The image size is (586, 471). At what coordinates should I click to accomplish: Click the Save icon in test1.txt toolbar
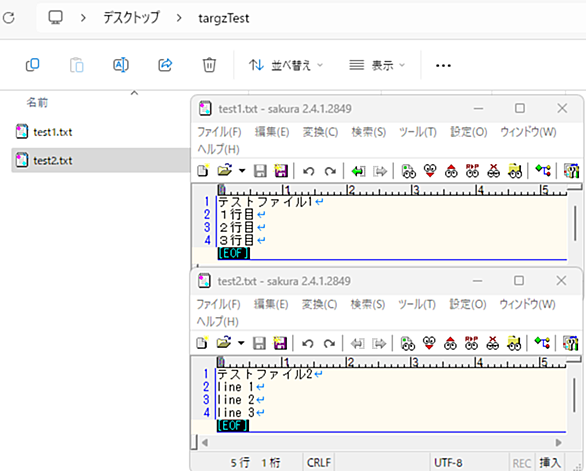pos(260,171)
